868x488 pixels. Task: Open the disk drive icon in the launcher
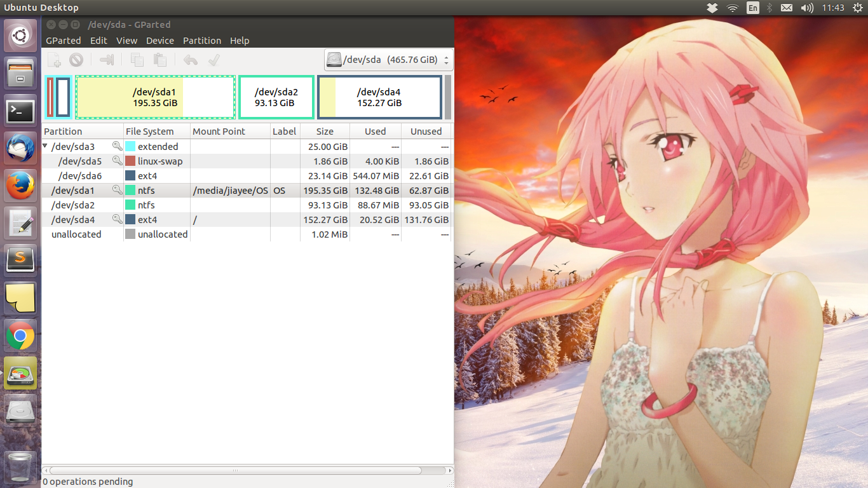pyautogui.click(x=20, y=411)
